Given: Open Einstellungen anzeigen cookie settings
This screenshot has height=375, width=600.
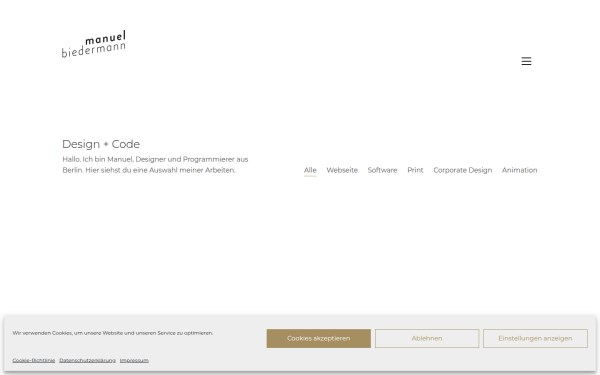Looking at the screenshot, I should coord(535,338).
